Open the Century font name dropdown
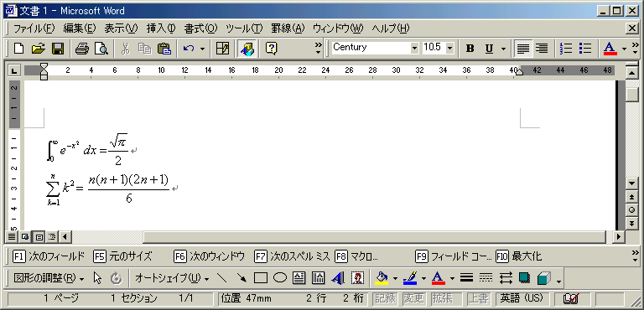This screenshot has width=644, height=310. (414, 48)
